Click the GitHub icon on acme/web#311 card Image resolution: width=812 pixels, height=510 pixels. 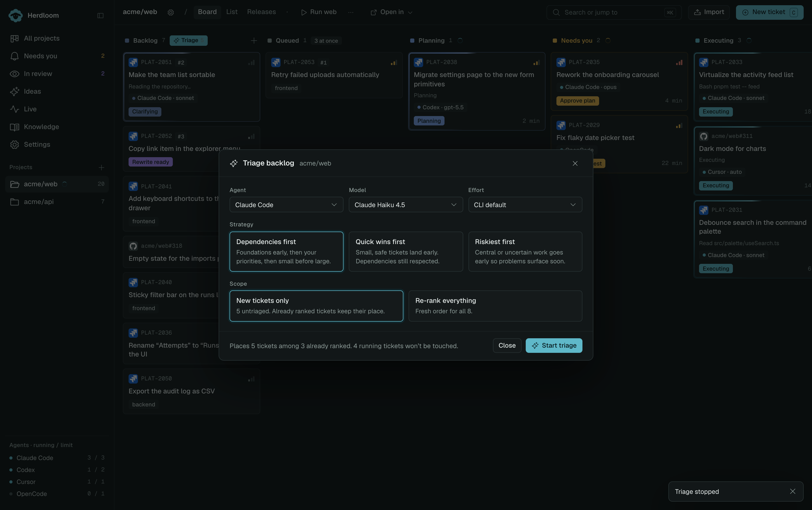(703, 136)
